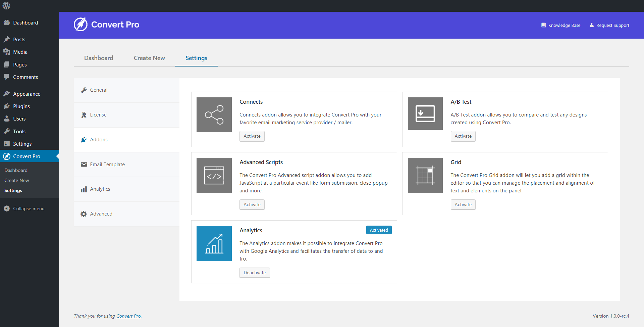
Task: Switch to the Create New tab
Action: click(x=149, y=58)
